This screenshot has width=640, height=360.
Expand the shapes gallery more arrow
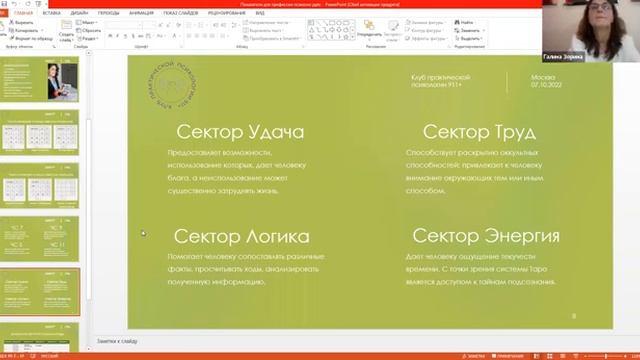(x=353, y=37)
